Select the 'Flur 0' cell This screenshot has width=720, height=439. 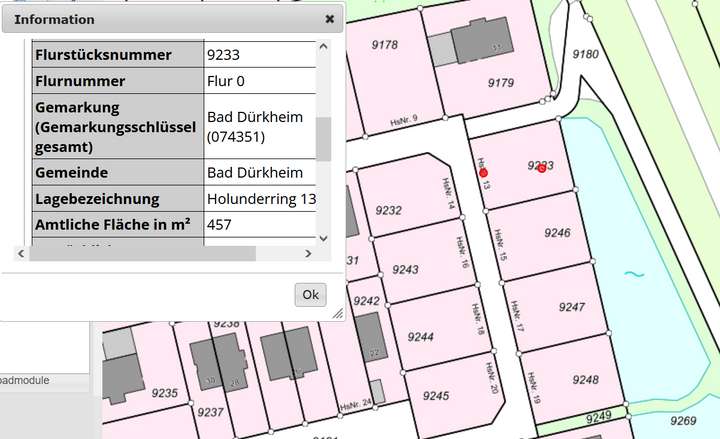click(260, 81)
